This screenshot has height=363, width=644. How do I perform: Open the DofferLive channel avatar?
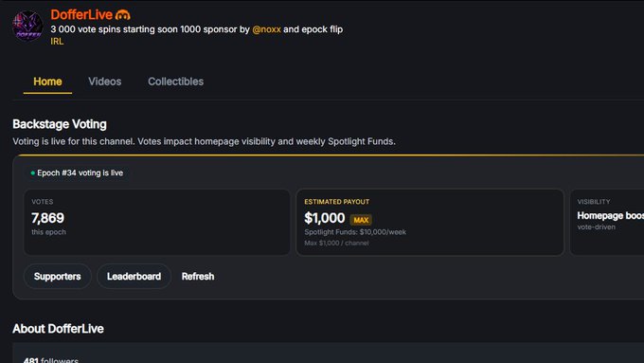pos(27,26)
